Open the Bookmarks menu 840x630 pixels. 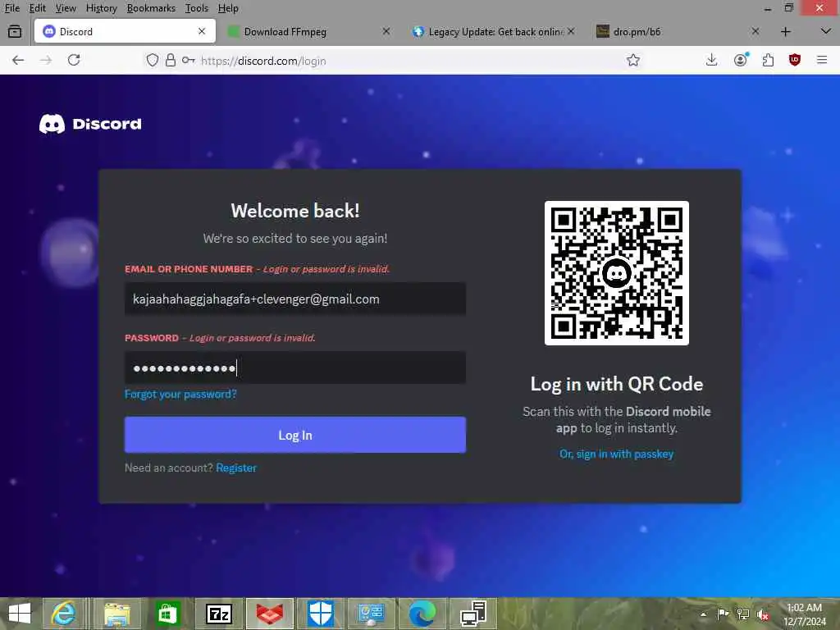tap(151, 8)
